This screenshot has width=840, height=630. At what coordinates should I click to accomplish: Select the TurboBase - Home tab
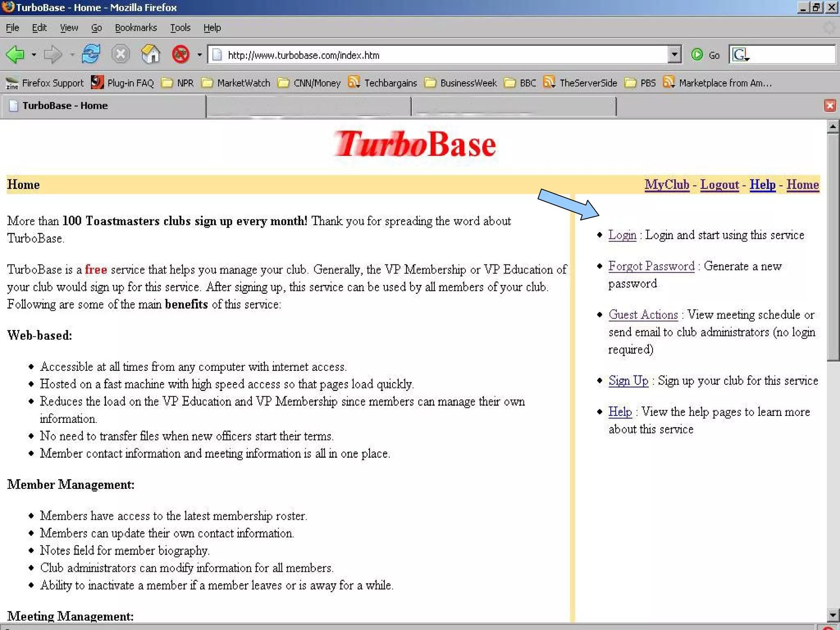(x=65, y=106)
